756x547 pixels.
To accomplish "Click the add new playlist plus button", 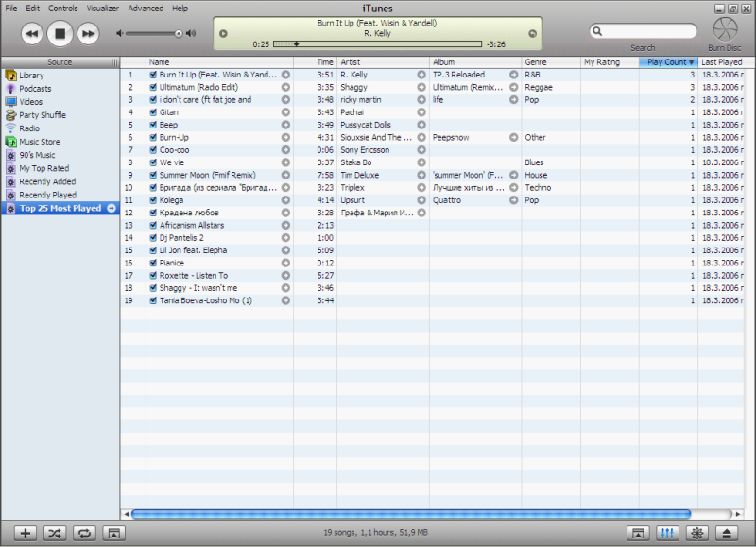I will pos(26,533).
